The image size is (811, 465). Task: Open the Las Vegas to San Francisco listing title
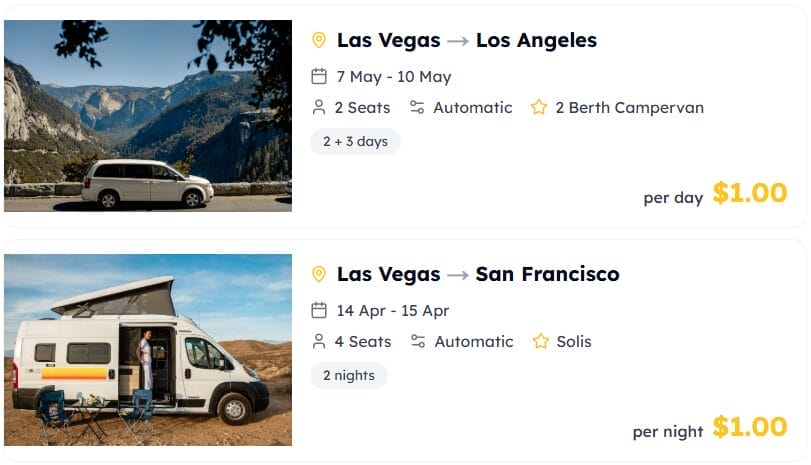[478, 274]
